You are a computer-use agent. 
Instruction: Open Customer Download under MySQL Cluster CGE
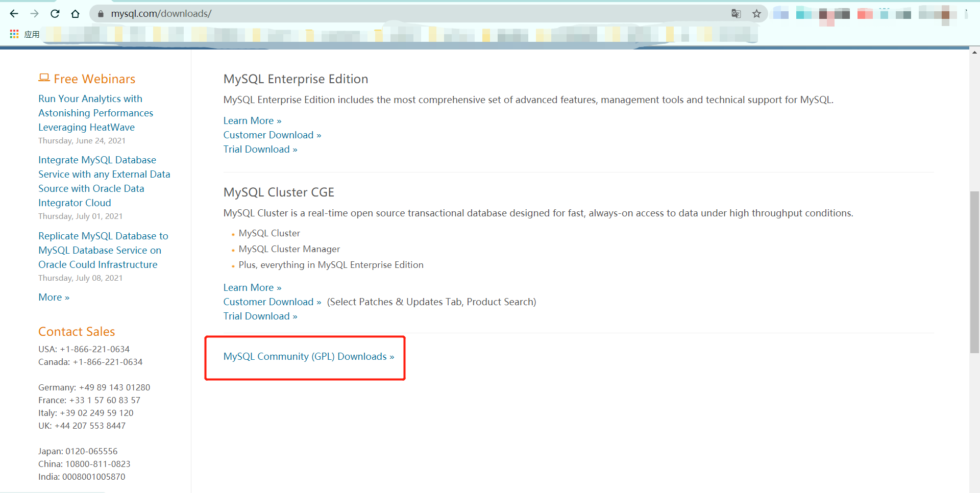pyautogui.click(x=272, y=302)
